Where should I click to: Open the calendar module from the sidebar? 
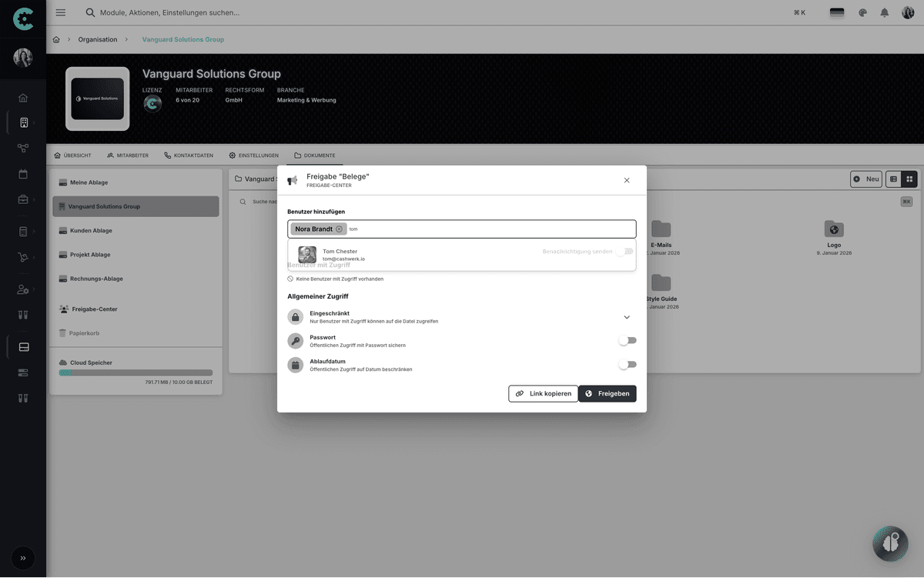tap(23, 174)
